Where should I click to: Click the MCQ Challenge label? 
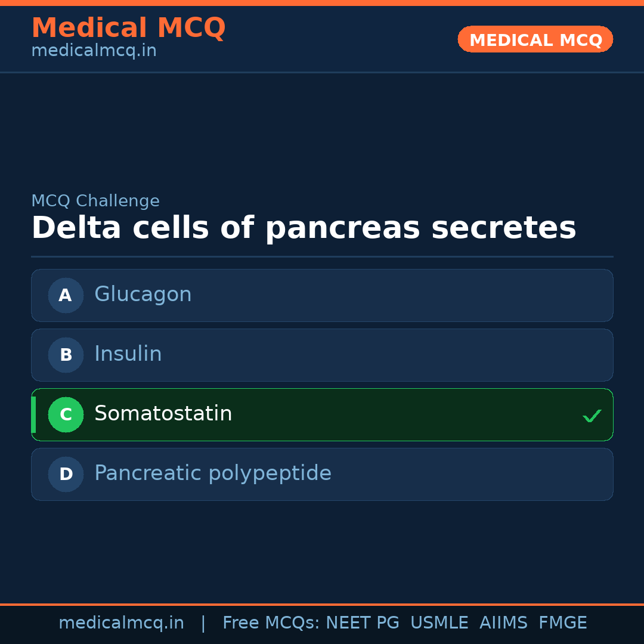[x=95, y=202]
